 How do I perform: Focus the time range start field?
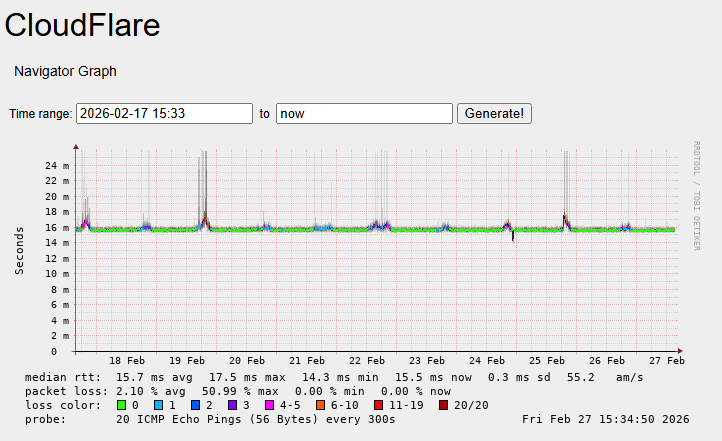[164, 113]
